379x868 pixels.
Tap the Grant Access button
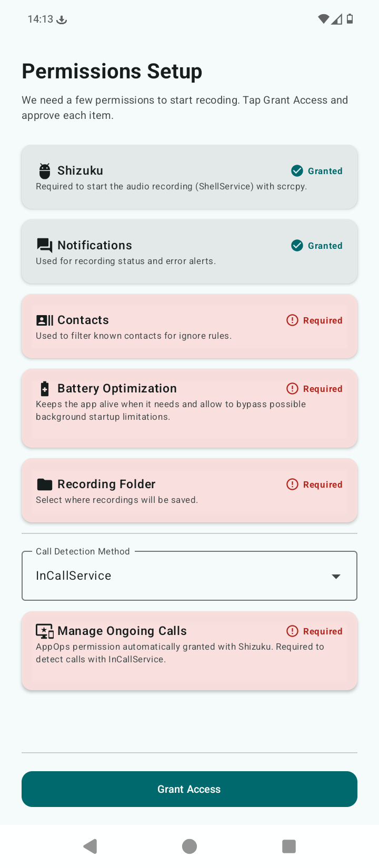[189, 789]
